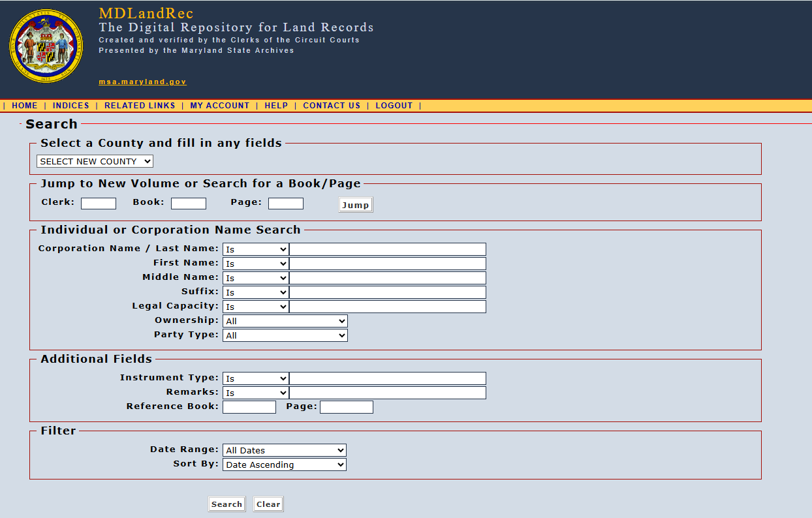The height and width of the screenshot is (518, 812).
Task: Expand the Date Range filter dropdown
Action: (284, 450)
